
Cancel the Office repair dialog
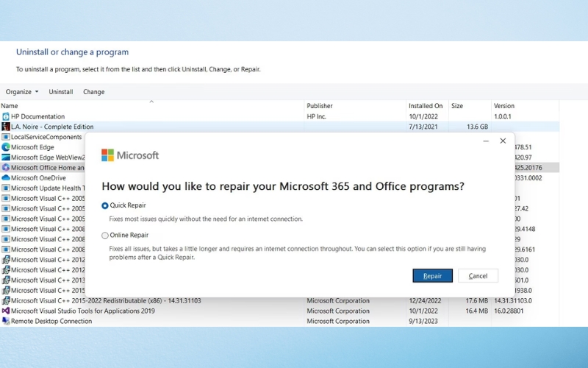pos(478,275)
